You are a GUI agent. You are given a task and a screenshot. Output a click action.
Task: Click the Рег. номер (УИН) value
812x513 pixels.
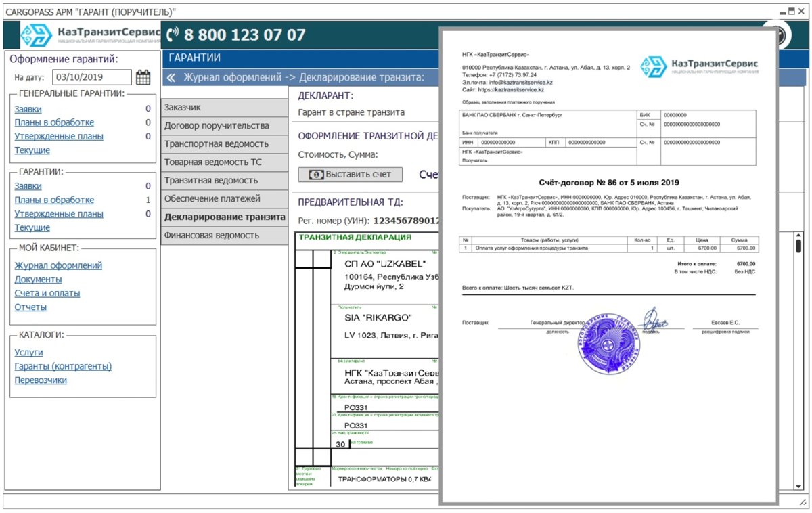407,221
